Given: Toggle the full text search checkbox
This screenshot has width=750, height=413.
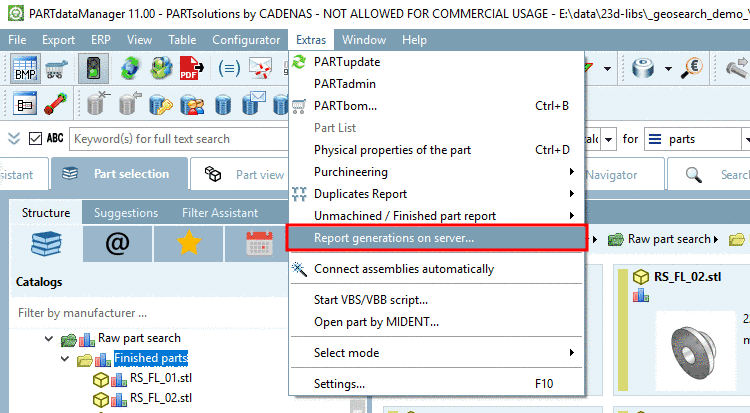Looking at the screenshot, I should pyautogui.click(x=35, y=139).
